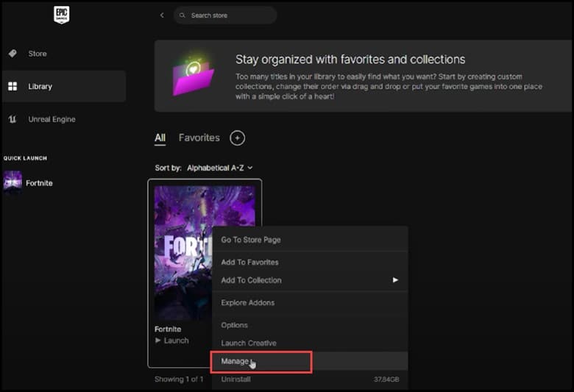Click the Epic Games logo
The image size is (574, 392).
click(62, 15)
